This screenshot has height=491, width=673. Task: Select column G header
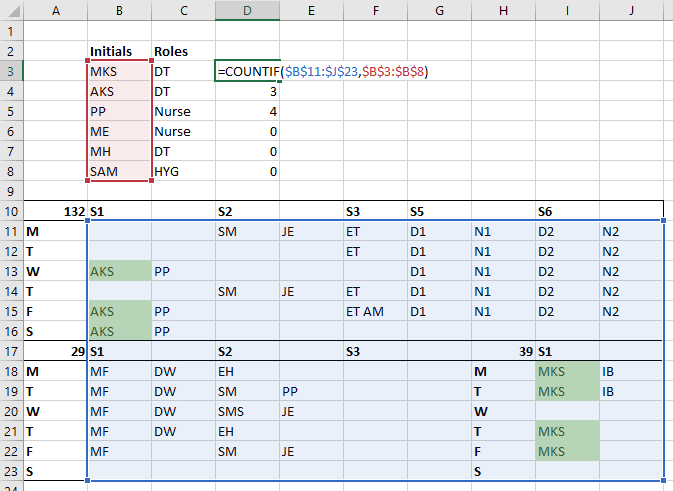(440, 10)
